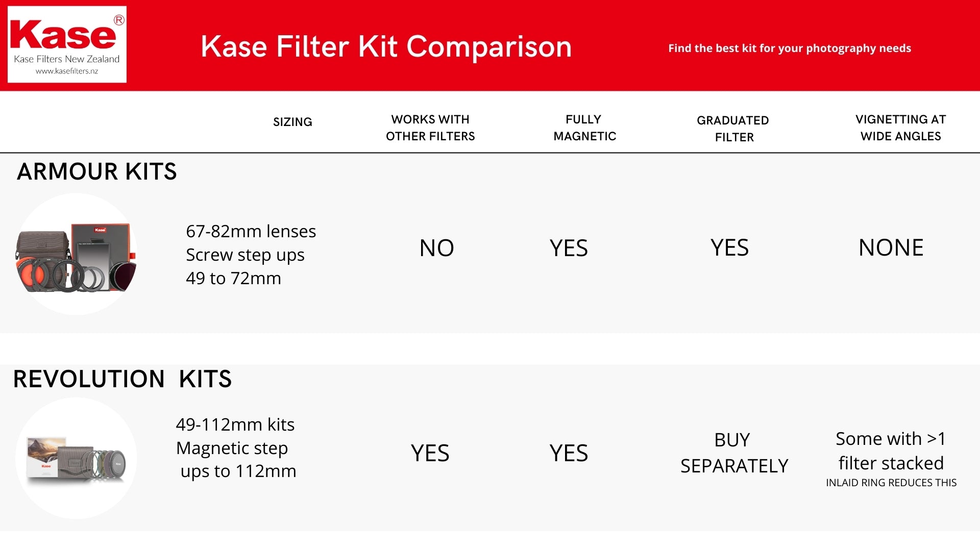
Task: Open the Armour kit product image
Action: click(x=77, y=254)
